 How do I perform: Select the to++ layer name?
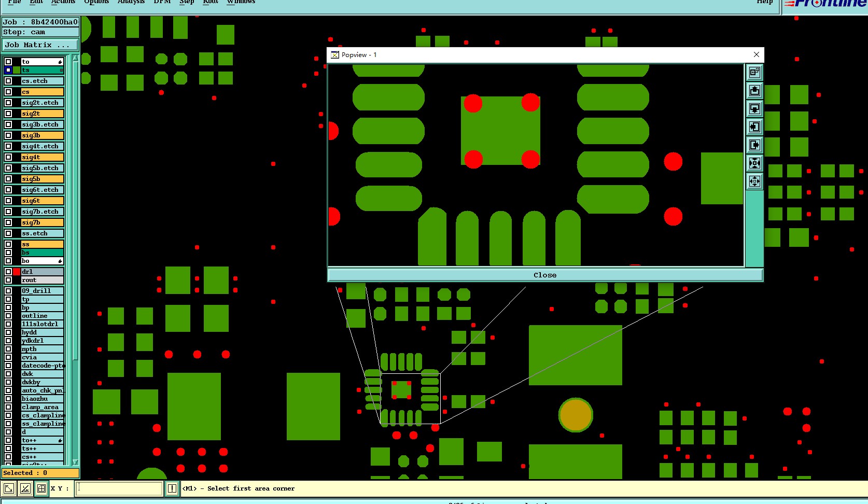tap(42, 440)
